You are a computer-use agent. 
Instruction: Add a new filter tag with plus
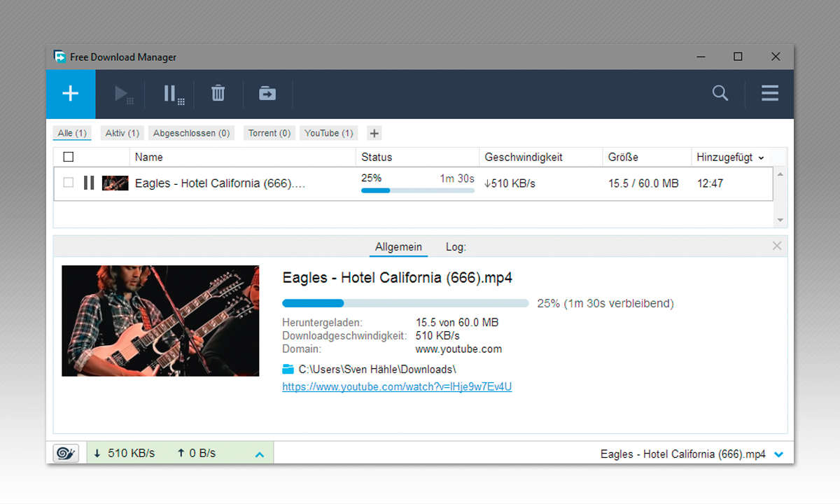(374, 133)
